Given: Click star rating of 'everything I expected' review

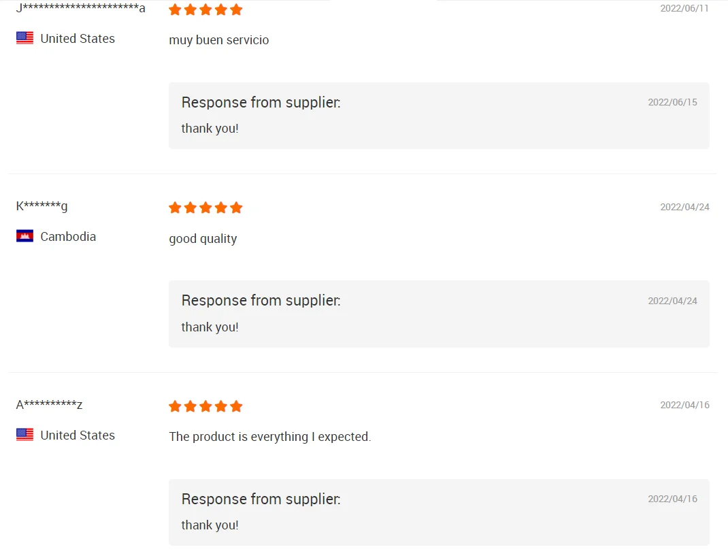Looking at the screenshot, I should [205, 406].
